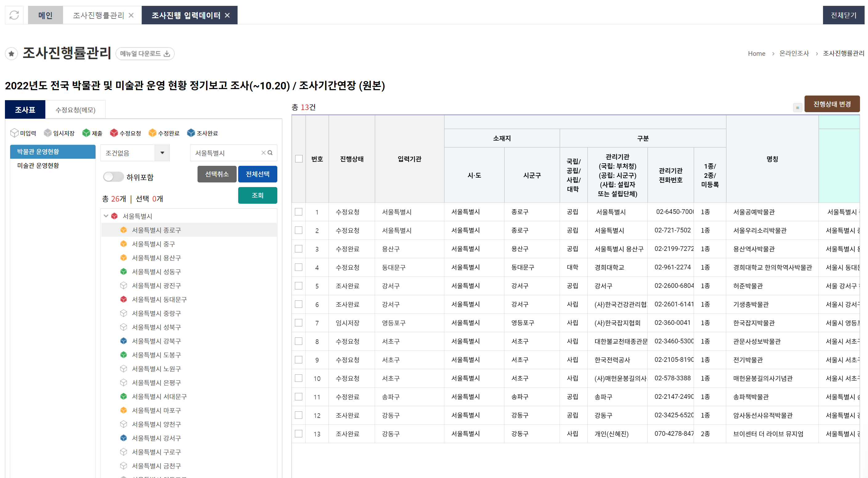Click empty cube icon of 서울특별시 광진구
The image size is (868, 478).
(124, 285)
